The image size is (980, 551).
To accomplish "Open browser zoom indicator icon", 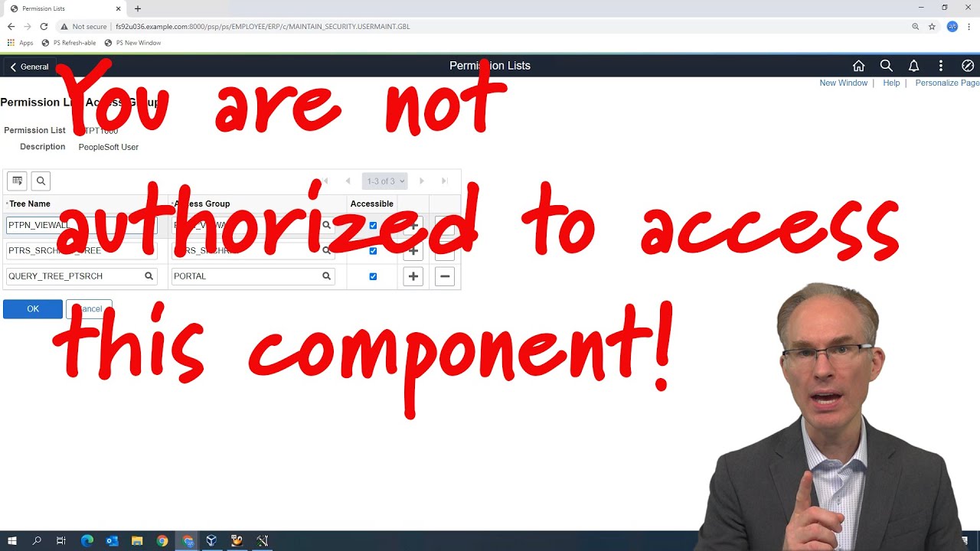I will 915,26.
